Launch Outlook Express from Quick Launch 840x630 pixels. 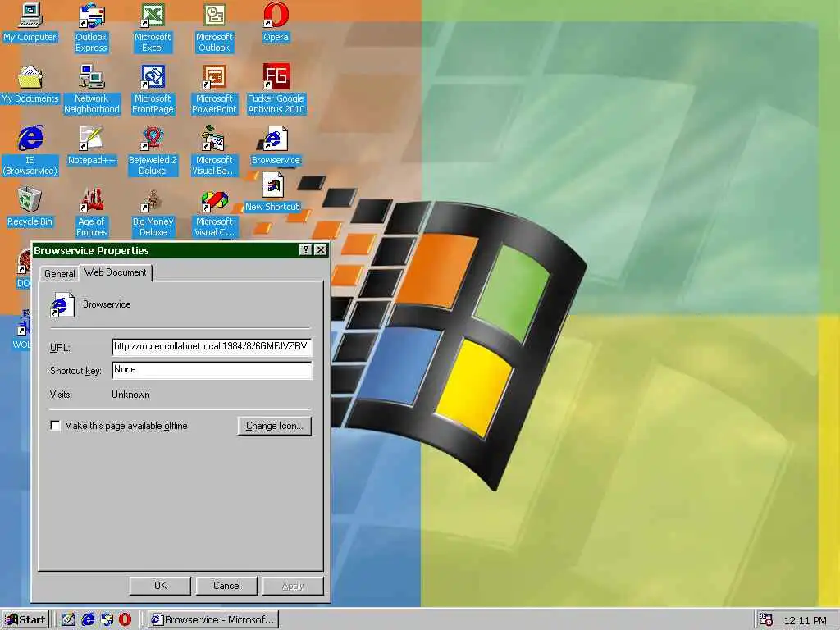pos(107,620)
